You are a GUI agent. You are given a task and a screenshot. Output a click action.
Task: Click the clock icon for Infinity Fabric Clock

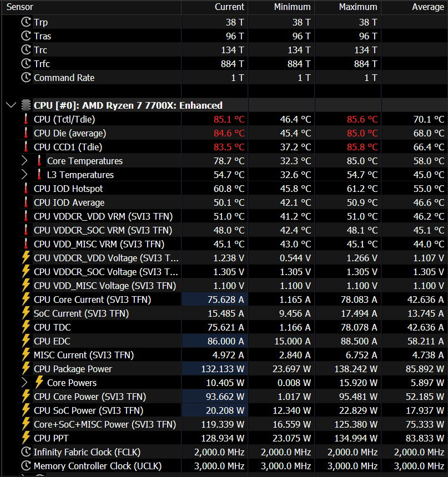(x=26, y=452)
